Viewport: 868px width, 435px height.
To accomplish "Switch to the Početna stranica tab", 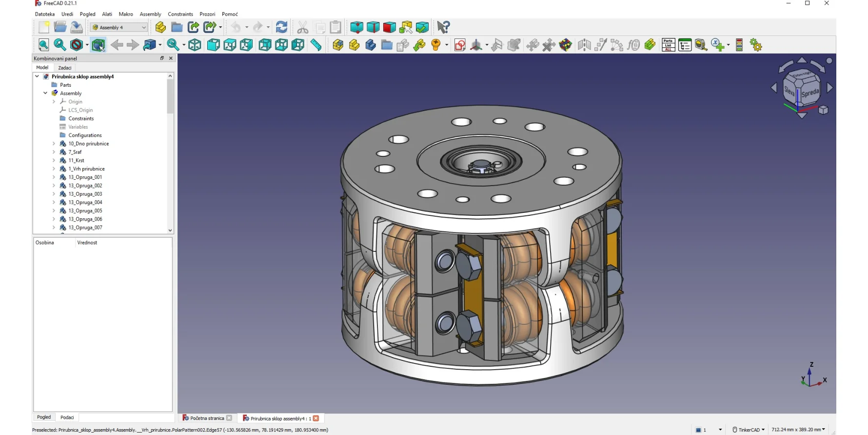I will (x=207, y=418).
